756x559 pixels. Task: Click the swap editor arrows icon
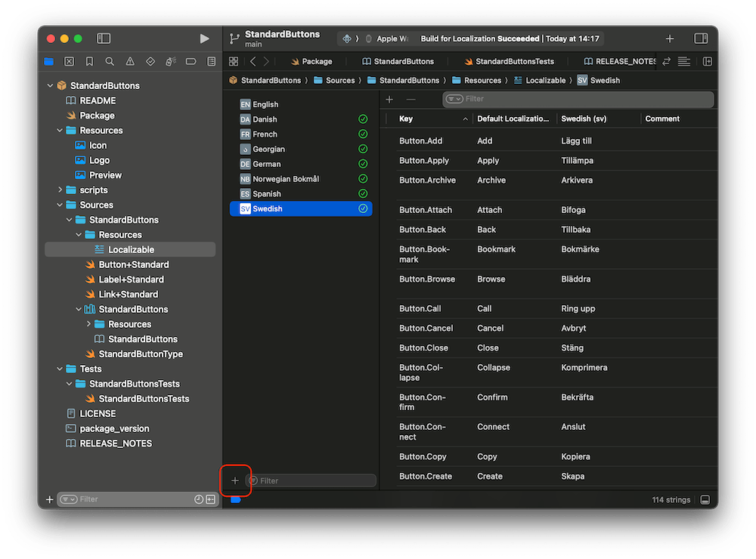click(666, 61)
